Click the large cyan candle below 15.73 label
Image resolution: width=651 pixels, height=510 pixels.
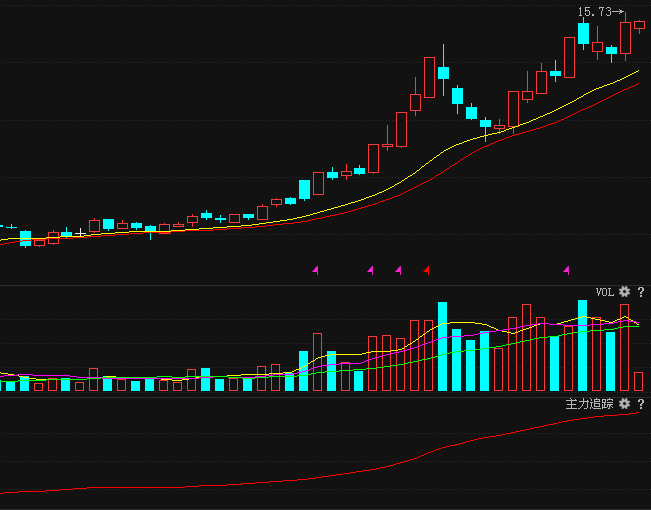[583, 33]
